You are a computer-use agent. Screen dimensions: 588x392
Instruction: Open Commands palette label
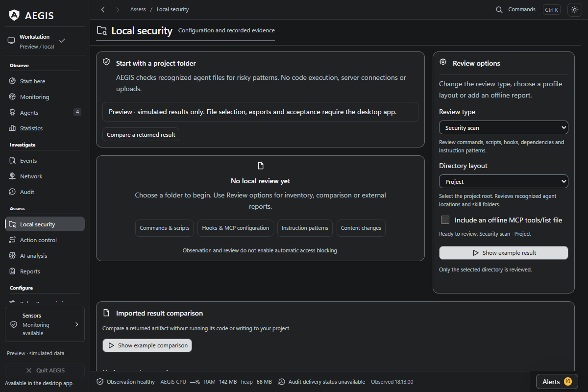(x=522, y=10)
